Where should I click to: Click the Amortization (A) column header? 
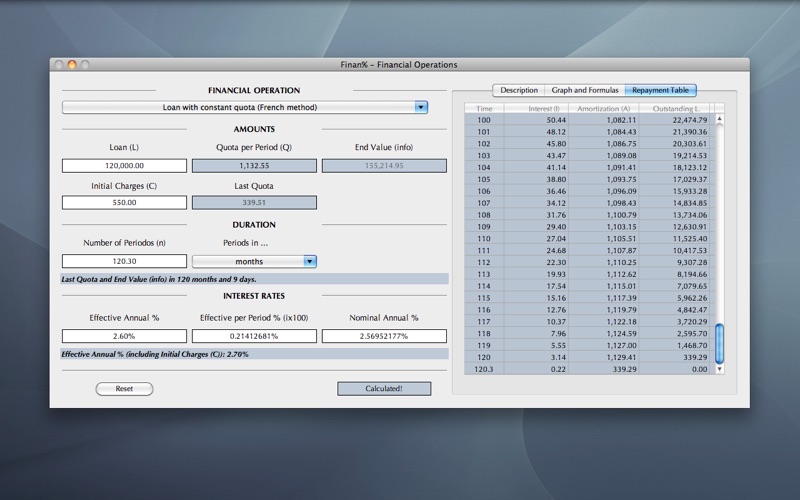click(604, 108)
